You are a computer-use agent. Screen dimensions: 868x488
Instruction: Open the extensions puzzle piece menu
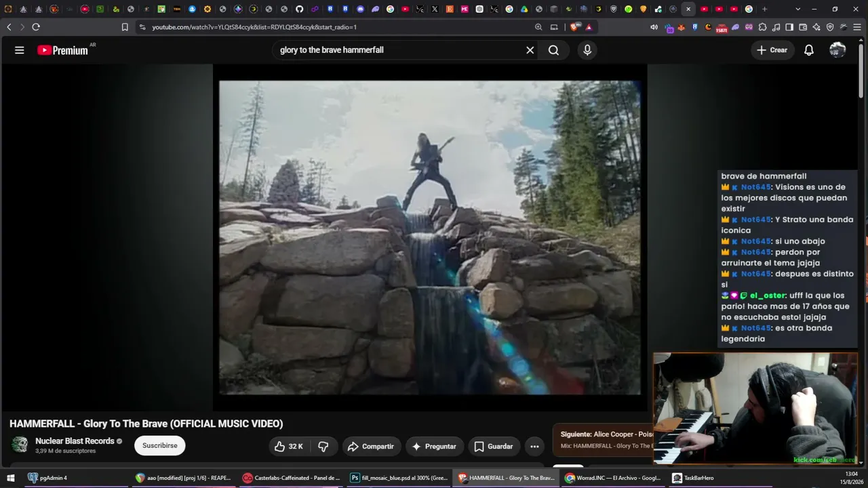pyautogui.click(x=762, y=27)
